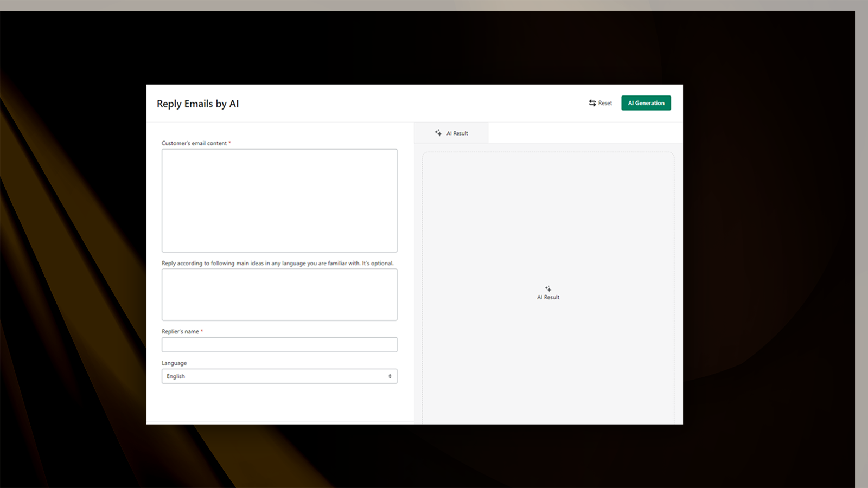
Task: Click the sparkle icon in center of result panel
Action: click(x=548, y=288)
